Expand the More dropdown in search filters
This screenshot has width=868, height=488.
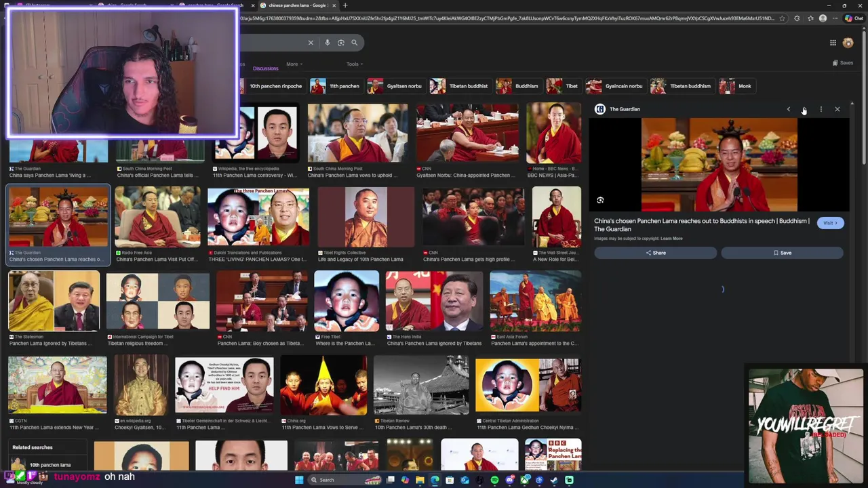(294, 64)
